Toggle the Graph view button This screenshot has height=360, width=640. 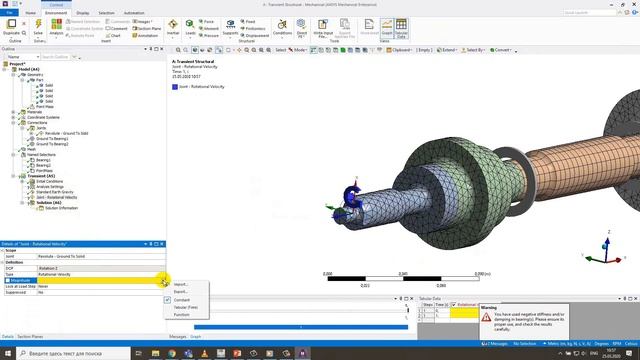tap(387, 28)
